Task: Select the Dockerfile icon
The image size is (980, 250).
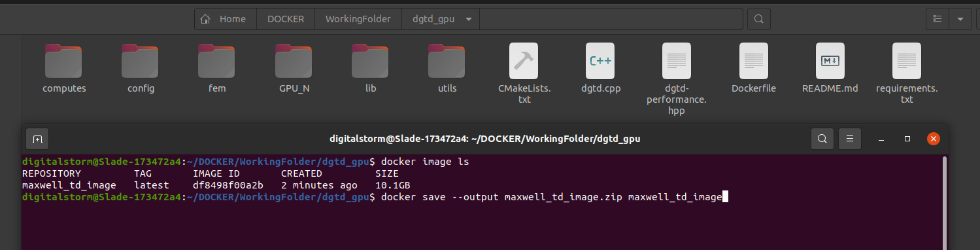Action: (x=754, y=61)
